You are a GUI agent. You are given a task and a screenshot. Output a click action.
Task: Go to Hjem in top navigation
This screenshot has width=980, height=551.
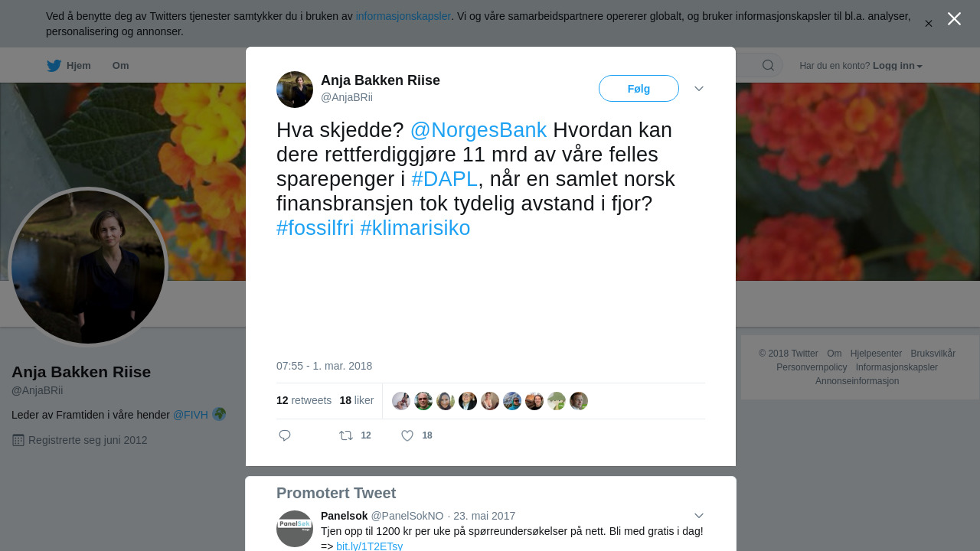tap(79, 66)
